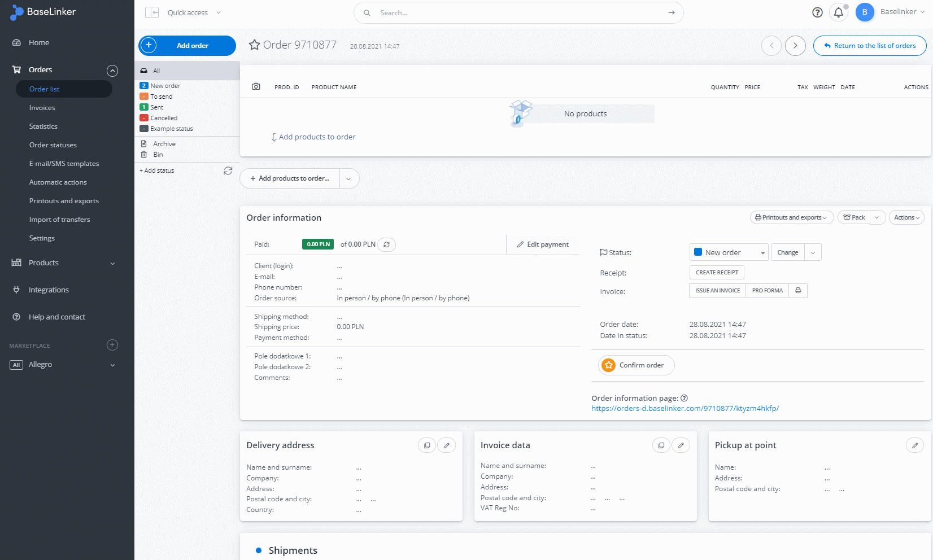This screenshot has height=560, width=933.
Task: Add marketplace plus icon
Action: pos(112,345)
